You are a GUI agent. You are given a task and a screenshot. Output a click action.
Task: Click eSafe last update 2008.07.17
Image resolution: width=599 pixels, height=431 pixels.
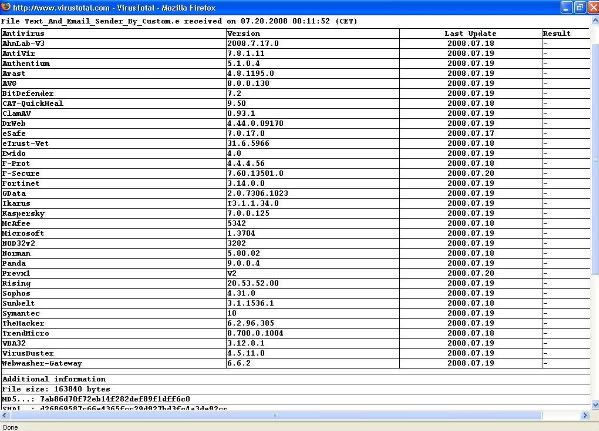471,133
